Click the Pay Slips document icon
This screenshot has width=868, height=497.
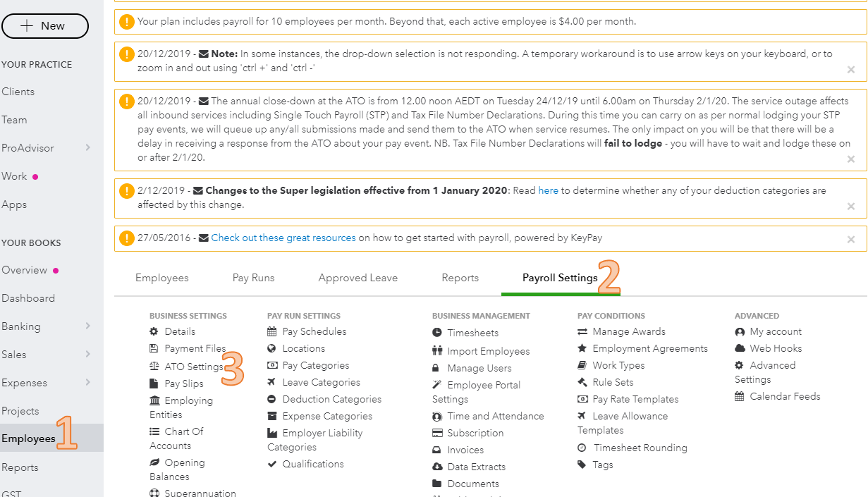point(154,384)
